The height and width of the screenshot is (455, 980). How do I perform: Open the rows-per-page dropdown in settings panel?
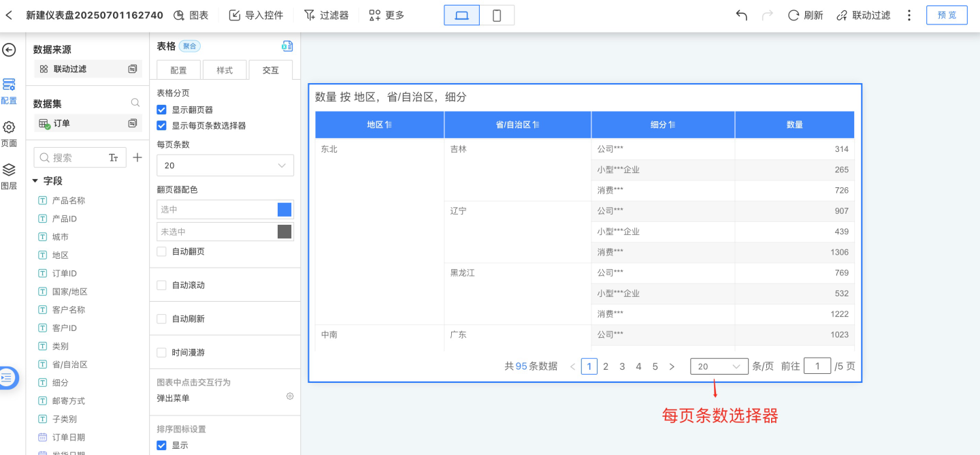tap(225, 166)
